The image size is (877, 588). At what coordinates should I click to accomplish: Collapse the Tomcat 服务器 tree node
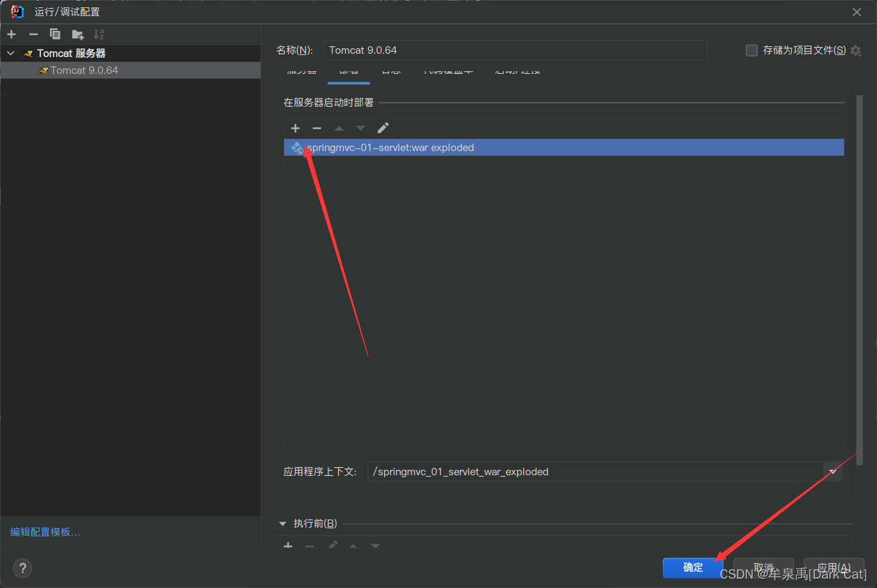tap(11, 53)
